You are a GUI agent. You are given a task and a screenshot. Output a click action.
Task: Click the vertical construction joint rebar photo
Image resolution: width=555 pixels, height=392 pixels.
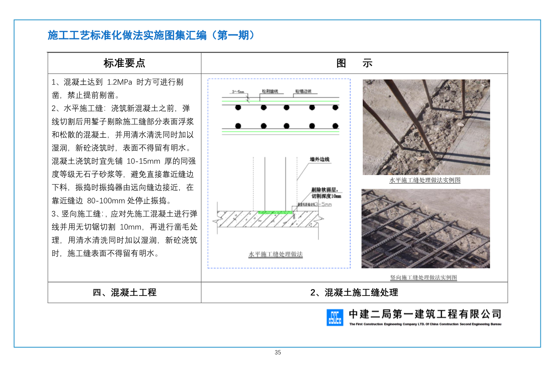click(425, 228)
